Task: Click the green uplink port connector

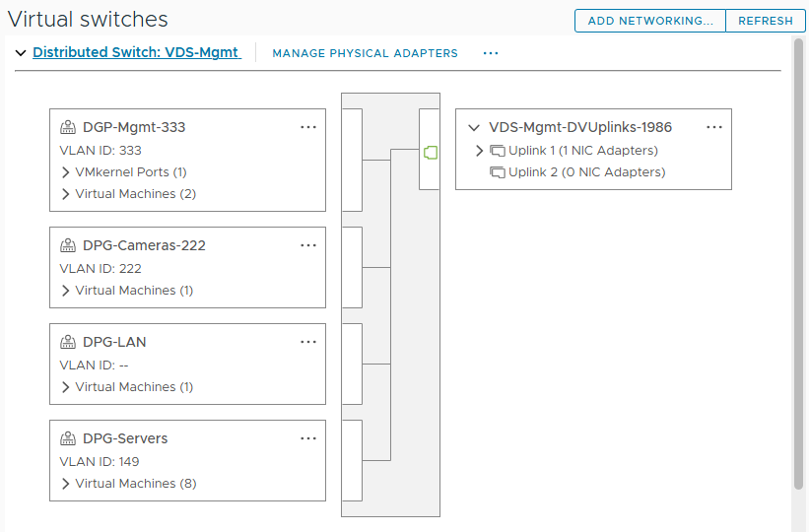Action: click(430, 152)
